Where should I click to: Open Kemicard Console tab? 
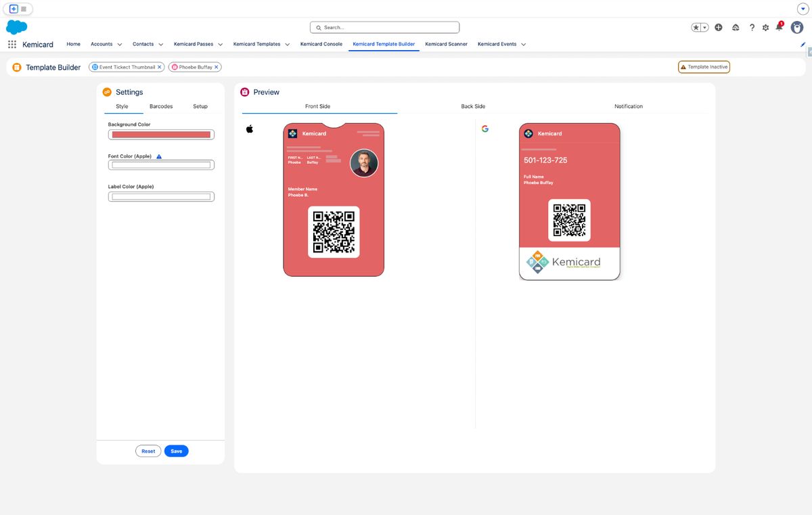pos(321,44)
